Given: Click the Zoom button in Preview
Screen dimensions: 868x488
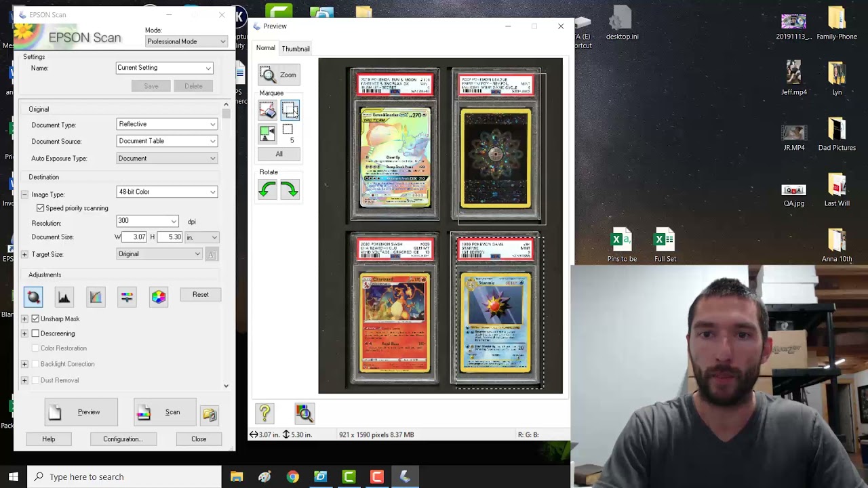Looking at the screenshot, I should coord(279,75).
